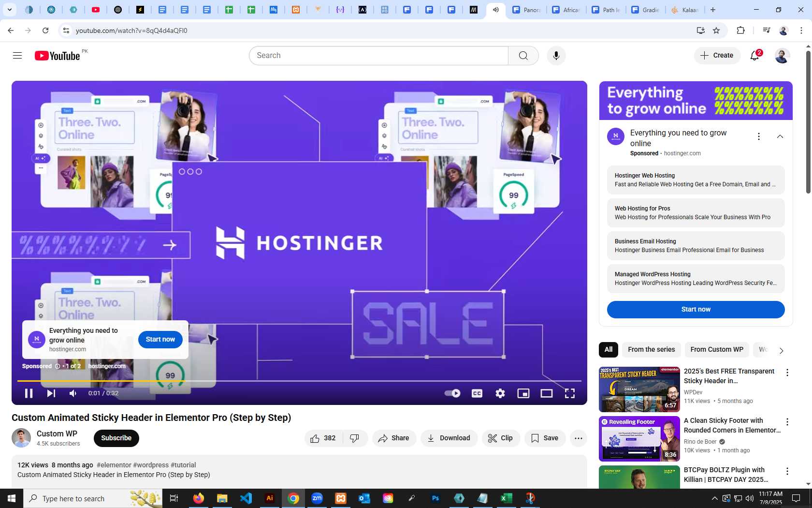Open ad options three-dot menu
The width and height of the screenshot is (812, 508).
point(759,137)
